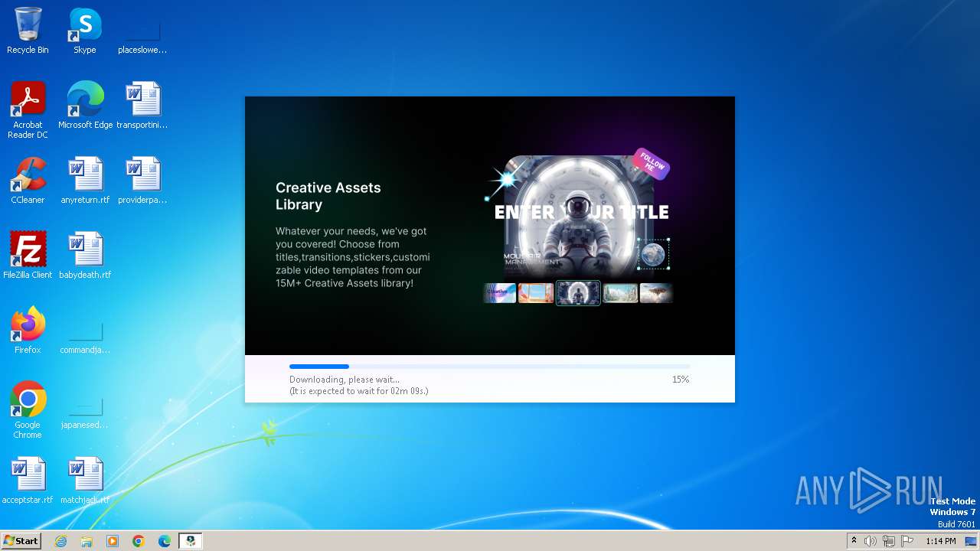Screen dimensions: 980x551
Task: Open the transportini Word document
Action: click(x=142, y=106)
